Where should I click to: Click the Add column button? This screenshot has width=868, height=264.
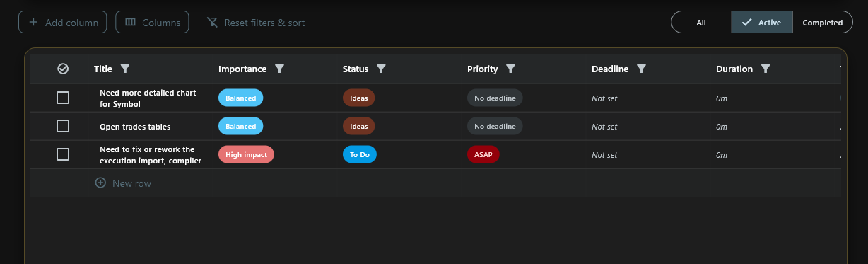(63, 22)
